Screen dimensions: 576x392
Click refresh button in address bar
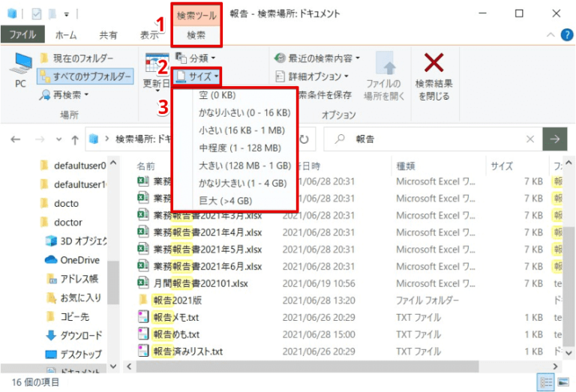[x=304, y=139]
